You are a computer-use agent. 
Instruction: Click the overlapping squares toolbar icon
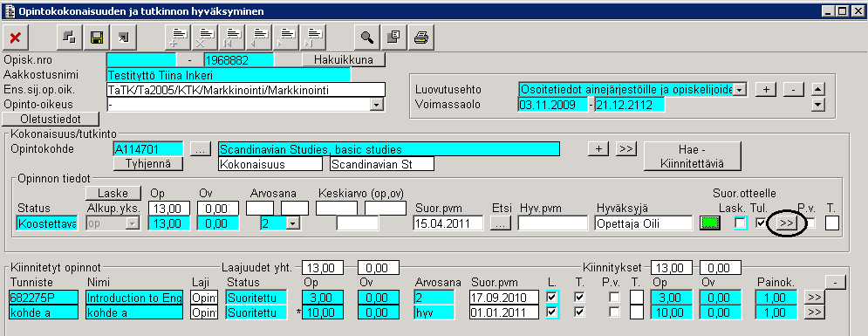(x=69, y=37)
